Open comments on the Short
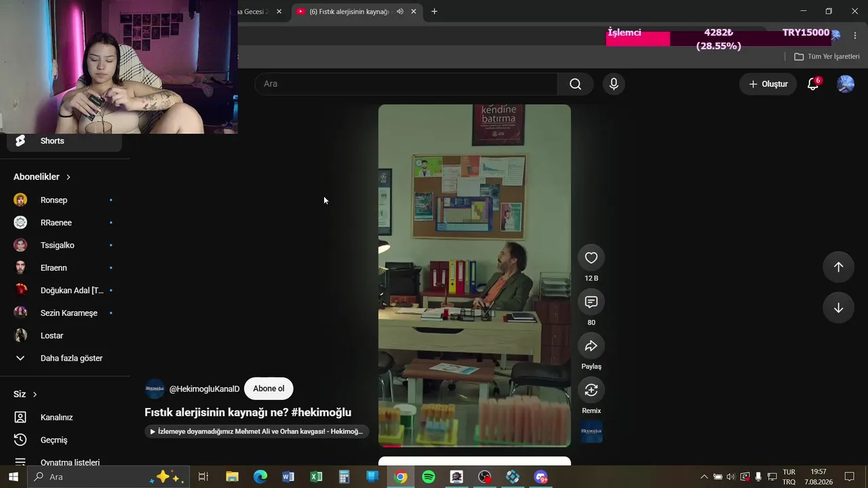Image resolution: width=868 pixels, height=488 pixels. [591, 302]
